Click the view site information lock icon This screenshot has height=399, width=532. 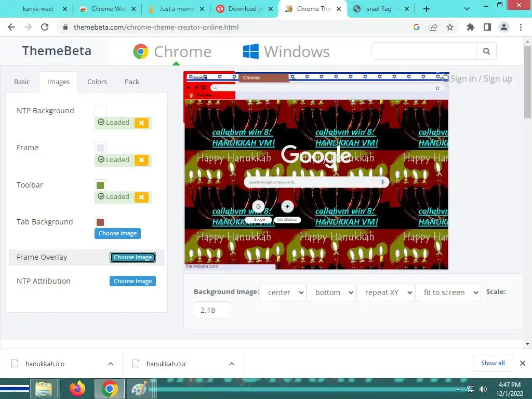coord(66,27)
